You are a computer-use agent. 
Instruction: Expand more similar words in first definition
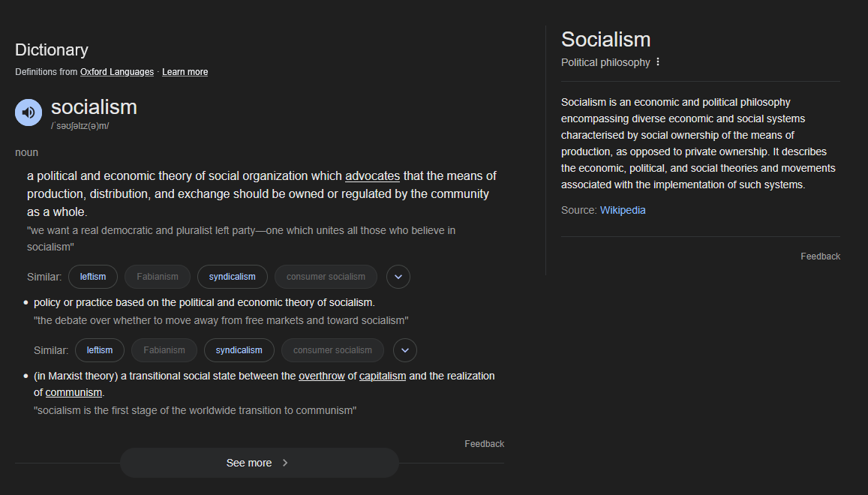pyautogui.click(x=398, y=277)
